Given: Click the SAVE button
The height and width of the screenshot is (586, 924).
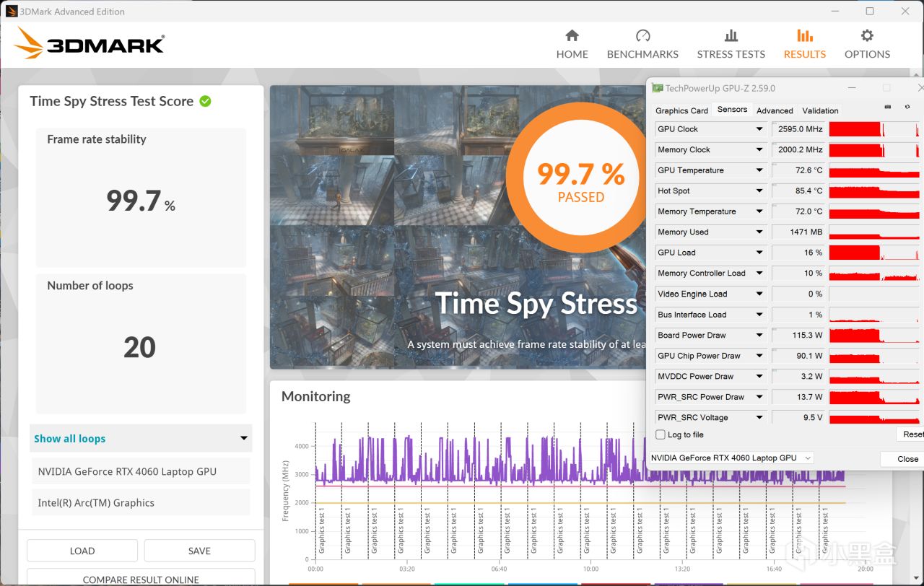Looking at the screenshot, I should [199, 551].
